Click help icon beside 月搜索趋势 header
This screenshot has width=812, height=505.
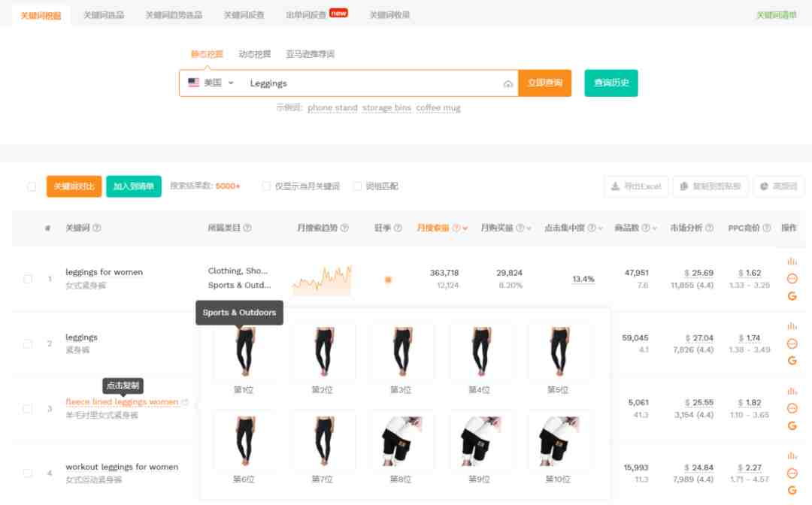click(344, 228)
